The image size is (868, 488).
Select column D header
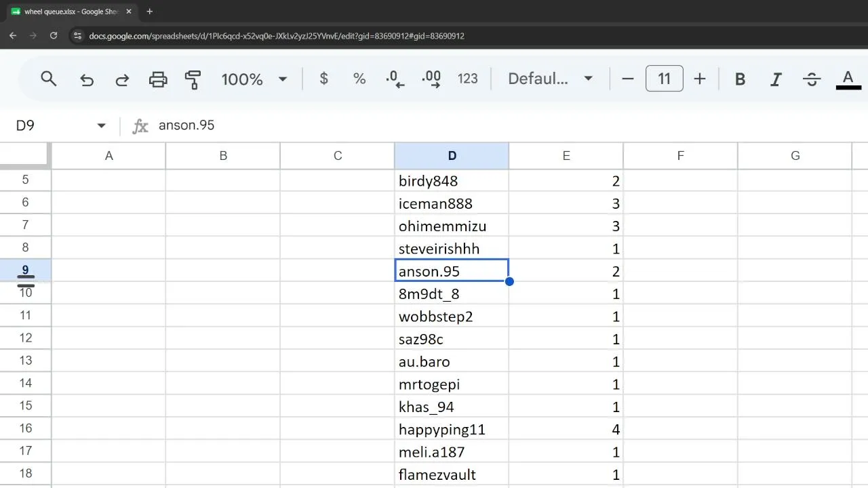point(452,156)
